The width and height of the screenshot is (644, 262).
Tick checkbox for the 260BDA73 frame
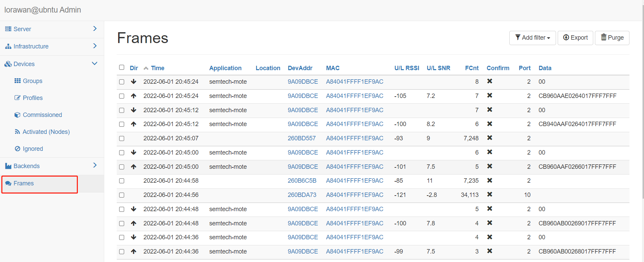[122, 195]
